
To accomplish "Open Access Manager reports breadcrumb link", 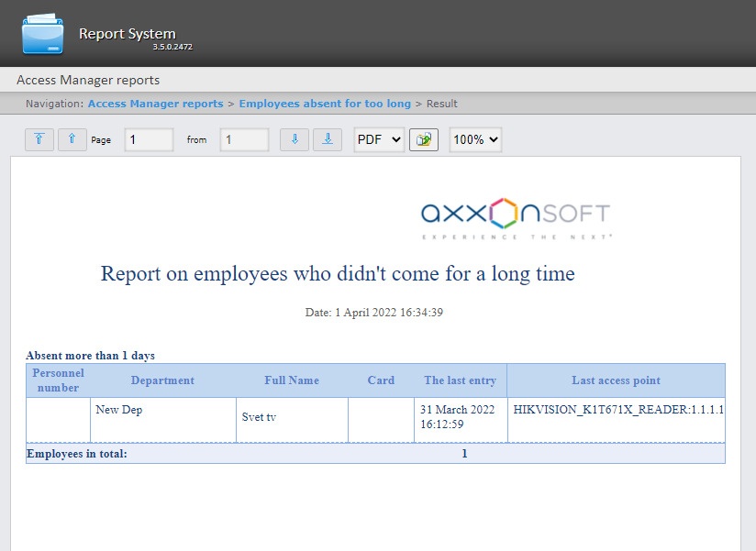I will pos(155,104).
